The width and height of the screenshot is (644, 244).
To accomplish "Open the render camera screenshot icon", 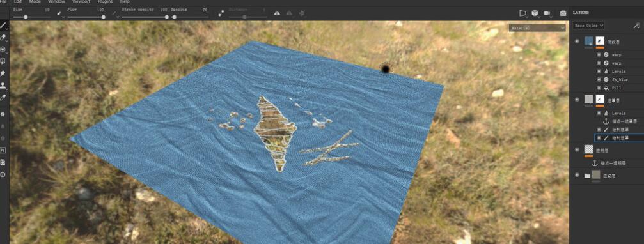I will [563, 13].
